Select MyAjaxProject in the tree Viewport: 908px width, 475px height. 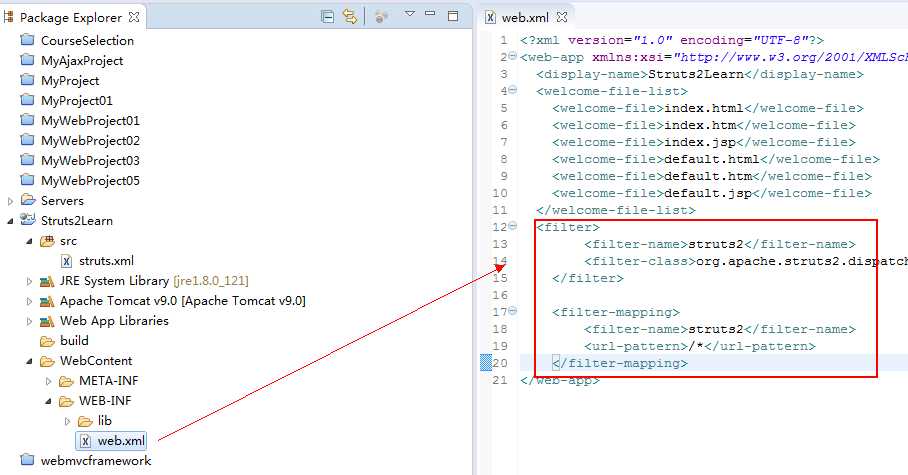point(82,60)
